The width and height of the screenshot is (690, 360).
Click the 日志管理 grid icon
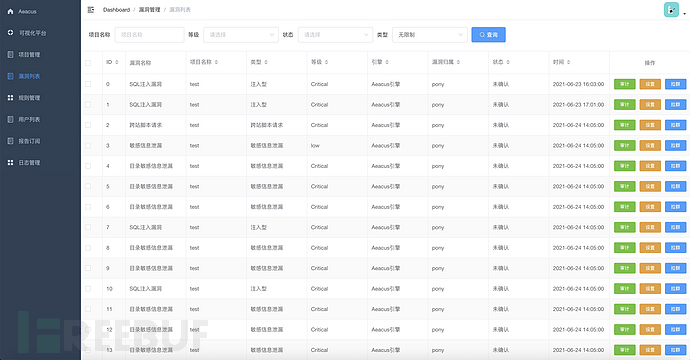[11, 162]
